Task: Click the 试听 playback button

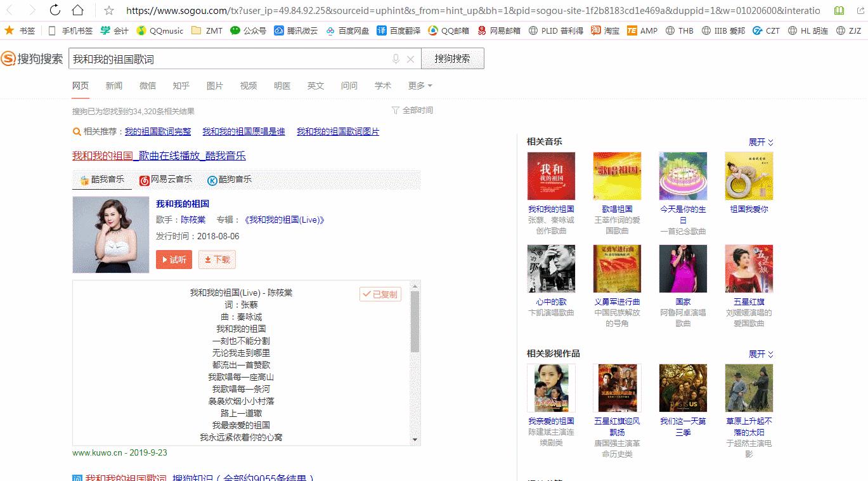Action: tap(174, 260)
